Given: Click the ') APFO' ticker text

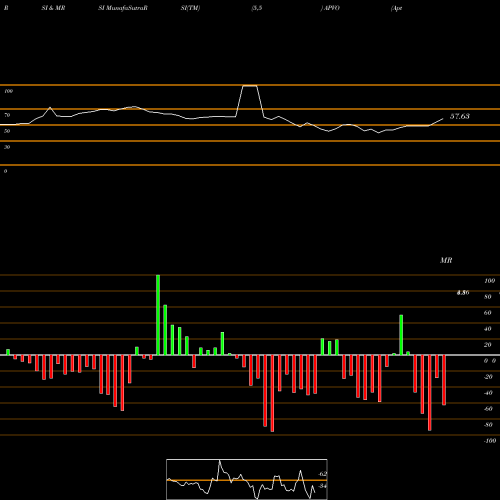Looking at the screenshot, I should click(330, 8).
